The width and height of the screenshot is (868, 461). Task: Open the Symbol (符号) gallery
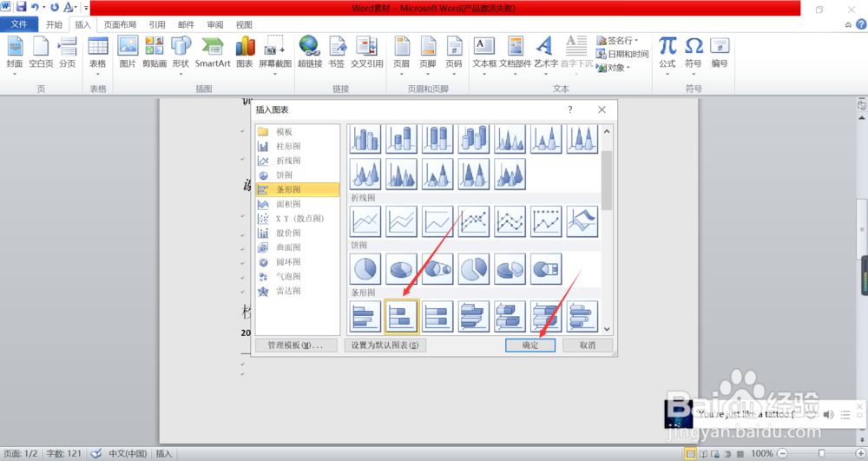[x=694, y=54]
